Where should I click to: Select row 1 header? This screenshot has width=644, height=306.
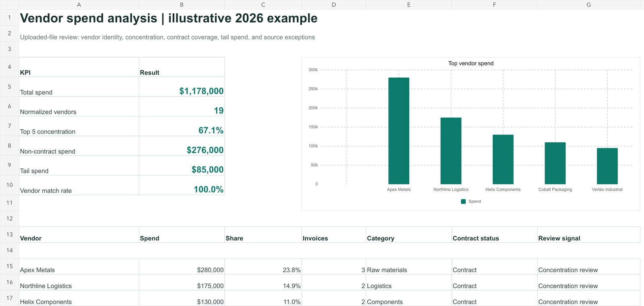[x=9, y=18]
